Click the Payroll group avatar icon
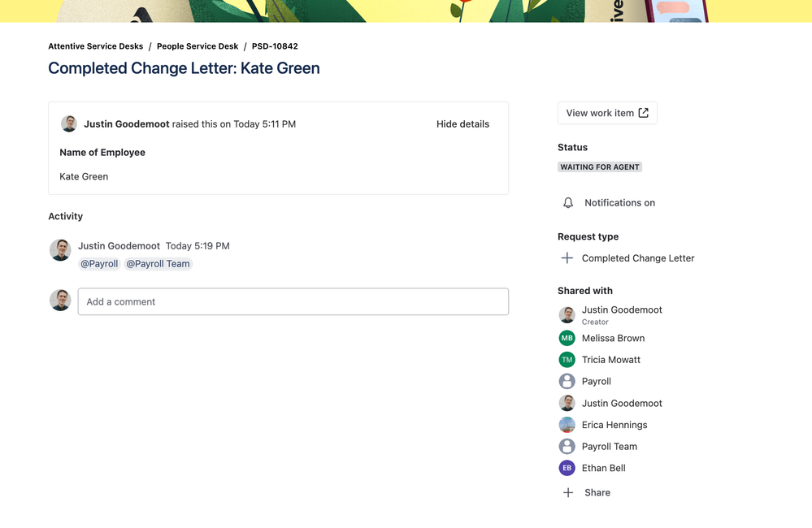This screenshot has width=812, height=528. pyautogui.click(x=567, y=381)
